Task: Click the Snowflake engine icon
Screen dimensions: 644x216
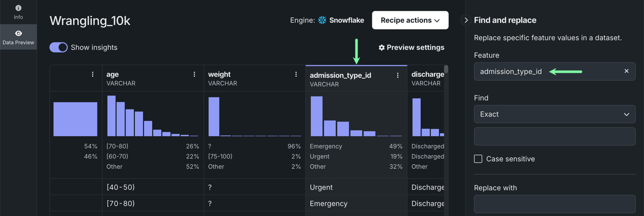Action: coord(322,20)
